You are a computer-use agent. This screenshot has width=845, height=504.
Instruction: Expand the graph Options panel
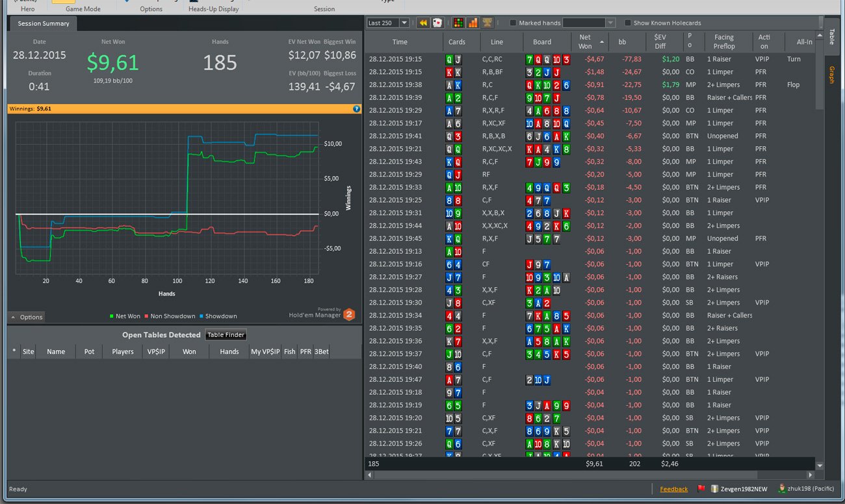[27, 317]
